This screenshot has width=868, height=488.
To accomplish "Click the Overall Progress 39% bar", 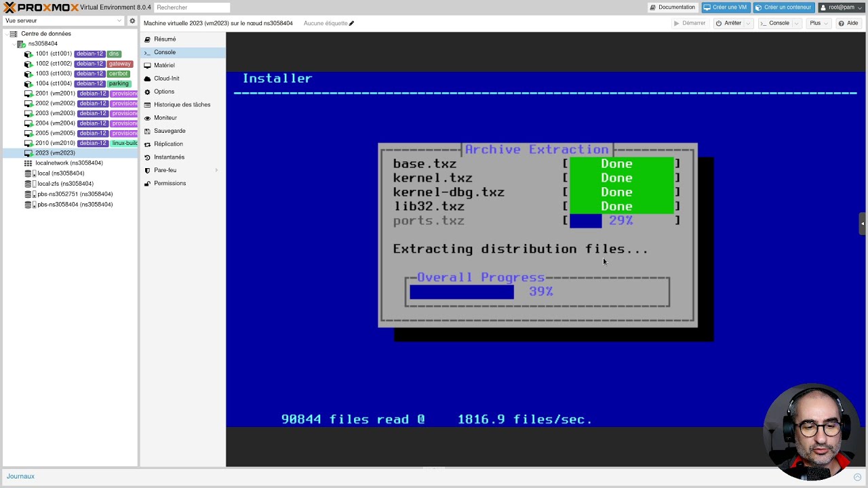I will (x=537, y=291).
